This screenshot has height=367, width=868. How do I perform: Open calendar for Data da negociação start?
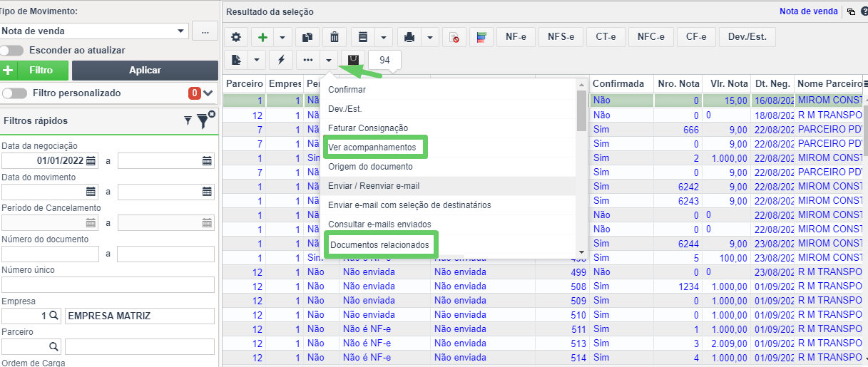click(91, 161)
